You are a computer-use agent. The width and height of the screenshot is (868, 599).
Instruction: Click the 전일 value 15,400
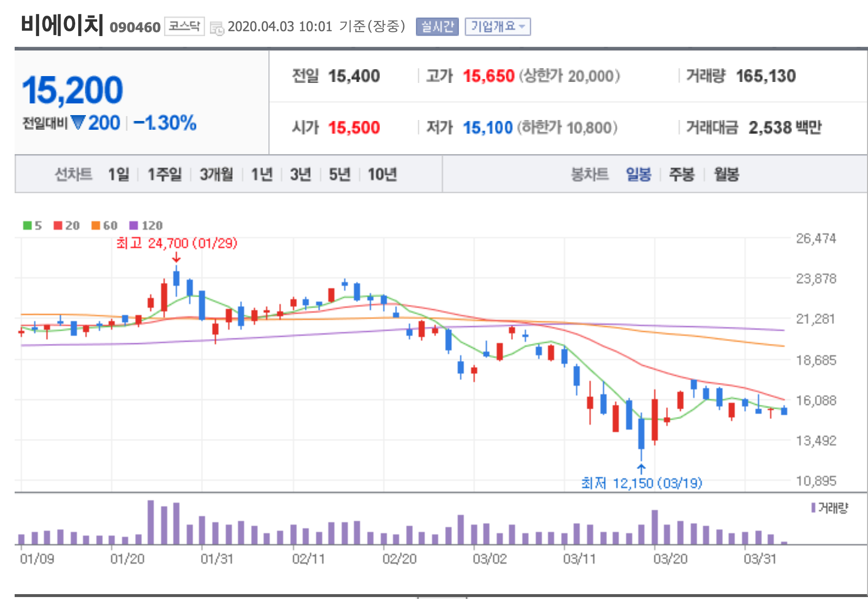click(x=354, y=76)
